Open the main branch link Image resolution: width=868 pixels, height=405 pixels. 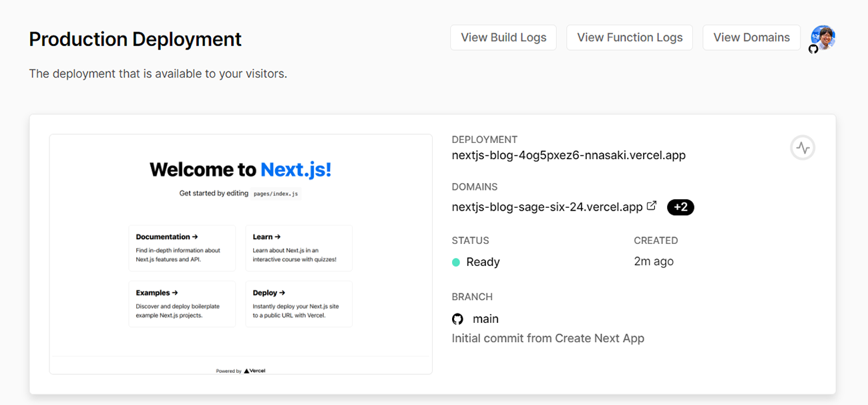(x=485, y=319)
